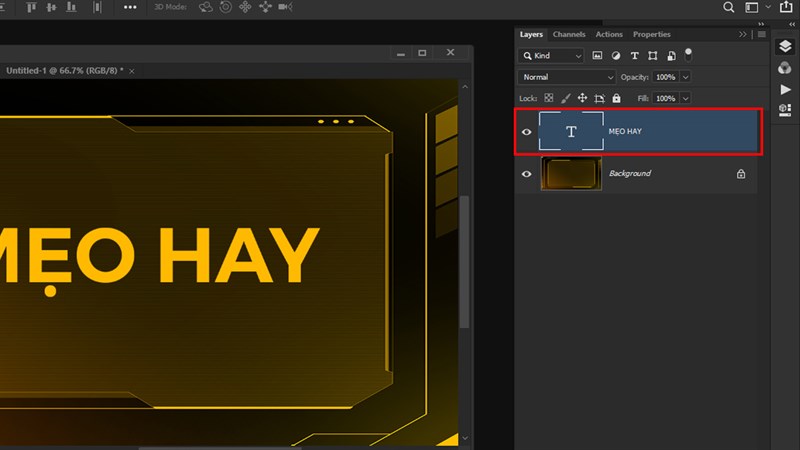Open the Layers panel menu icon
Viewport: 800px width, 450px height.
click(762, 34)
